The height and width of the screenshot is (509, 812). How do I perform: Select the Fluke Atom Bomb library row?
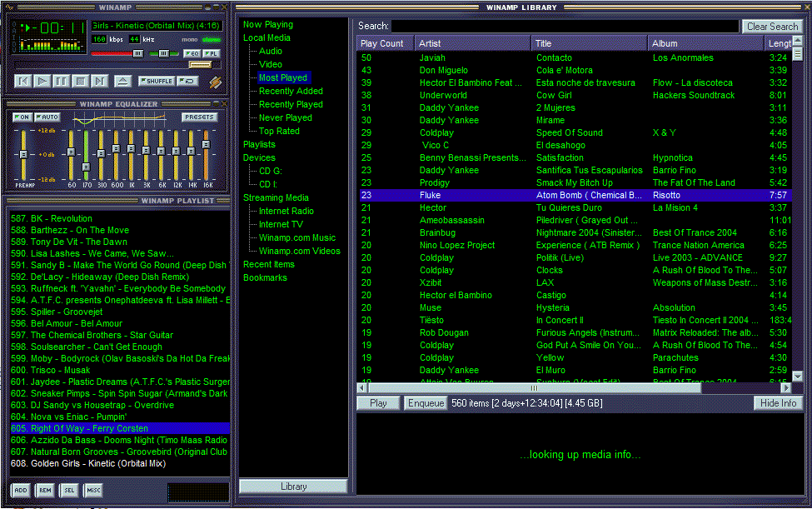(x=500, y=195)
